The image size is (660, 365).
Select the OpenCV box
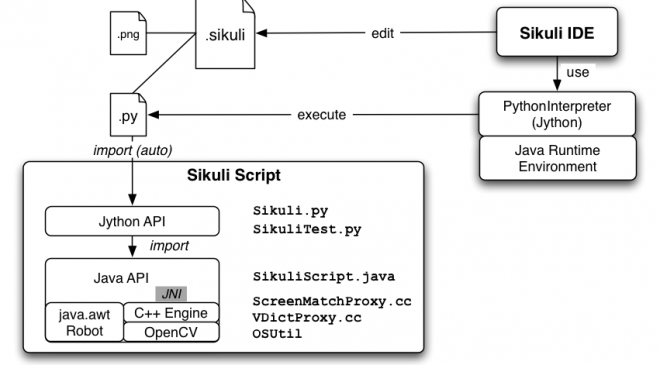(x=171, y=332)
